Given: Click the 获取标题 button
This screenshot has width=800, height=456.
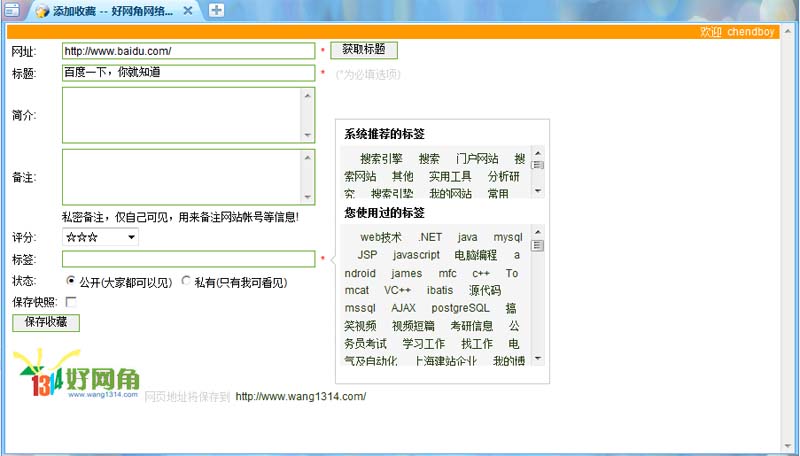Looking at the screenshot, I should pos(363,49).
